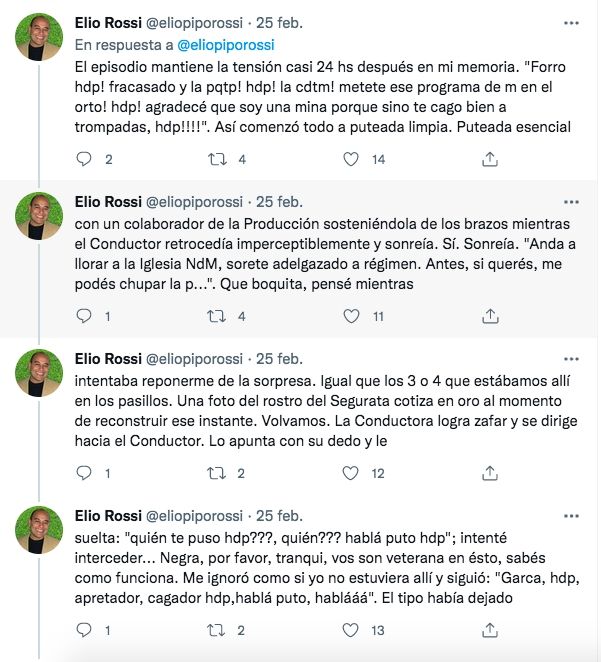
Task: Share the tweet starting 'con un colaborador'
Action: 490,316
